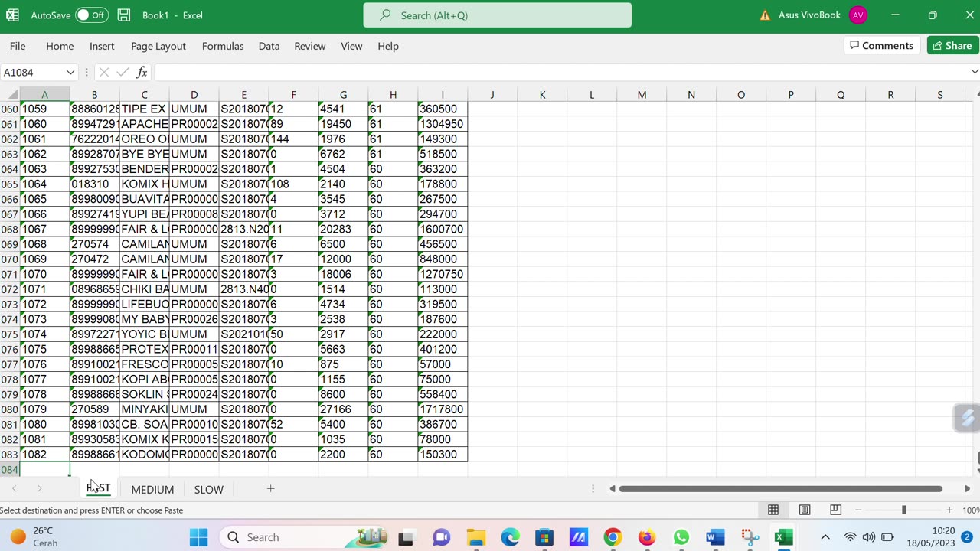This screenshot has width=980, height=551.
Task: Select column A header
Action: pyautogui.click(x=44, y=95)
